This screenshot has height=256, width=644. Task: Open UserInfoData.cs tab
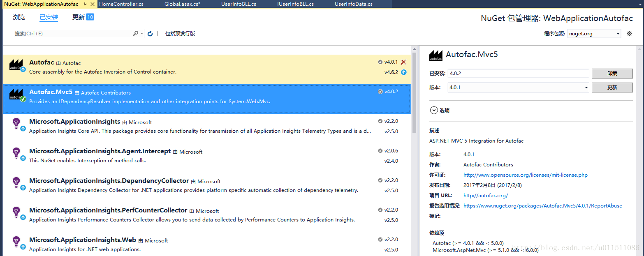coord(354,4)
